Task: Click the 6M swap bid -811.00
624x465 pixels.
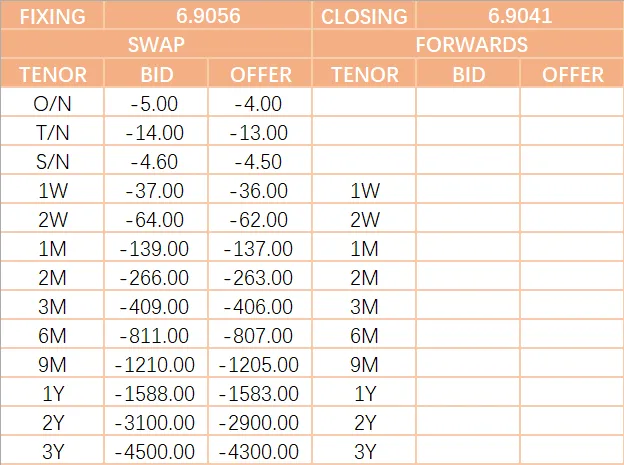Action: [156, 335]
